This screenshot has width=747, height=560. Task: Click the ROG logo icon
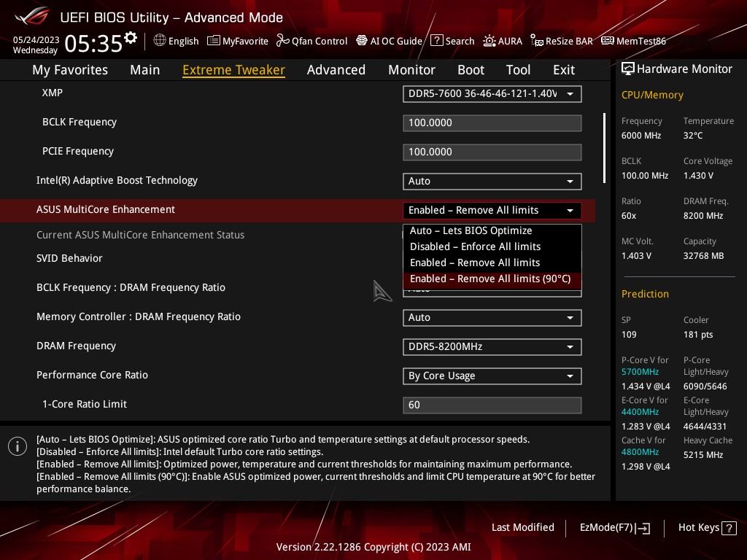click(x=31, y=16)
